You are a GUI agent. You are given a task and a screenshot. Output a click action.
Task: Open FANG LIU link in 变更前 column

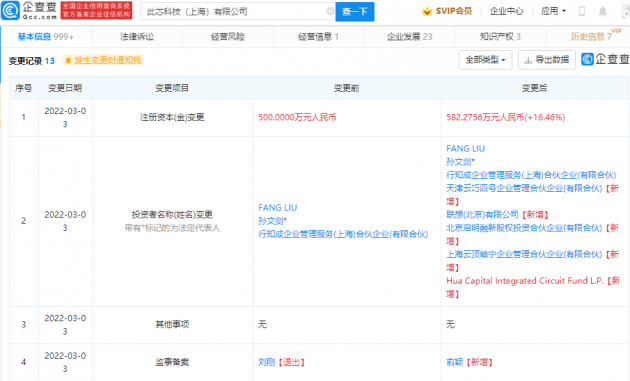click(x=278, y=208)
